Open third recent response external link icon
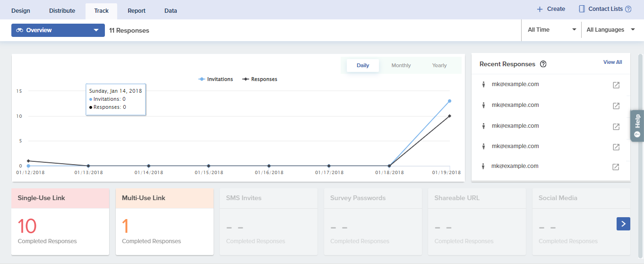The height and width of the screenshot is (264, 644). 616,127
